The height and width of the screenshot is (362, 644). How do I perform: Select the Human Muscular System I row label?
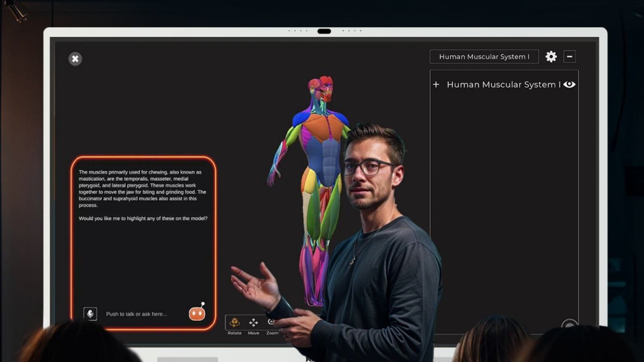pyautogui.click(x=504, y=84)
